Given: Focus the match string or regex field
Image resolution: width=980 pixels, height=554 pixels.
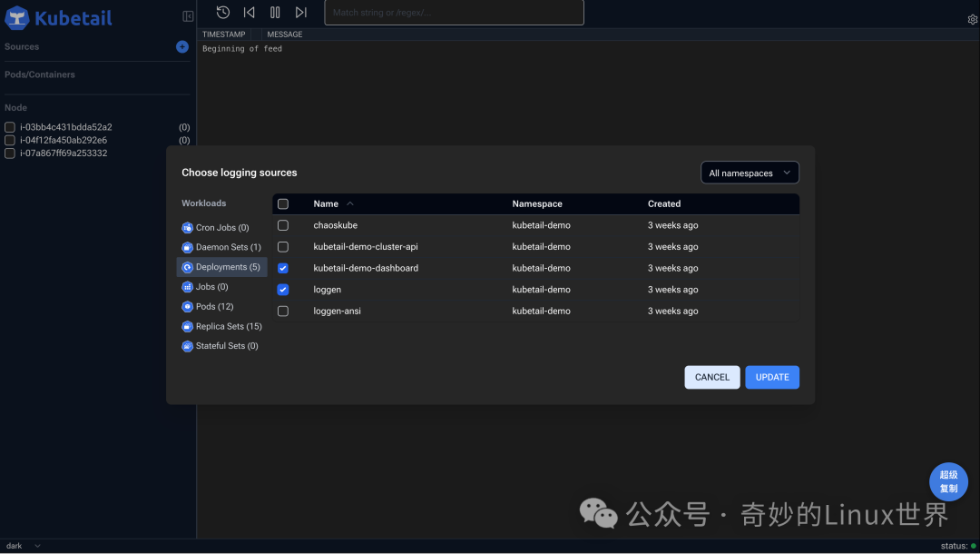Looking at the screenshot, I should coord(455,13).
